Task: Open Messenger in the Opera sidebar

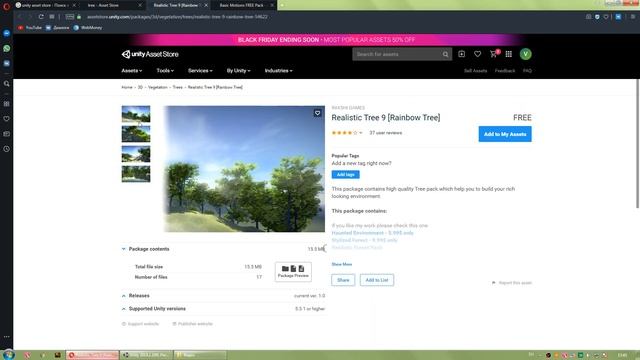Action: 7,33
